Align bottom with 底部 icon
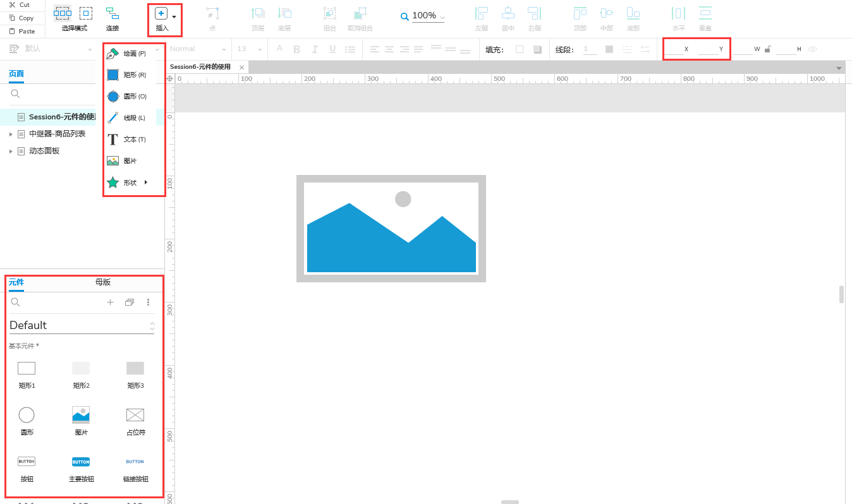This screenshot has width=852, height=504. [633, 13]
